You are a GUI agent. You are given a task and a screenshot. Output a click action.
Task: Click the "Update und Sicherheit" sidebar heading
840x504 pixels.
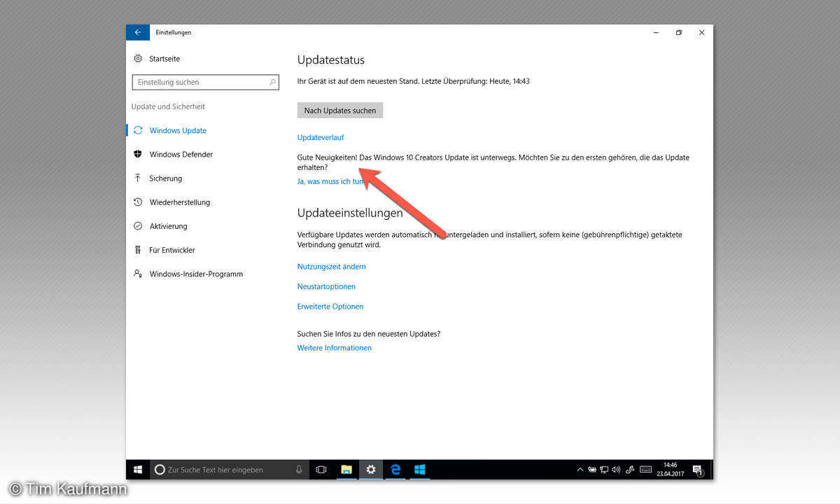tap(168, 106)
